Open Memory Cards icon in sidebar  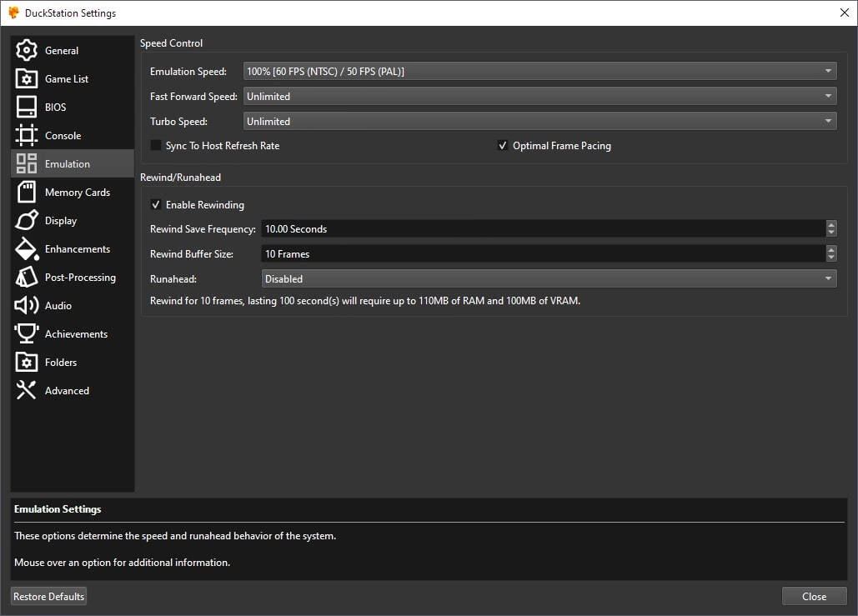27,193
